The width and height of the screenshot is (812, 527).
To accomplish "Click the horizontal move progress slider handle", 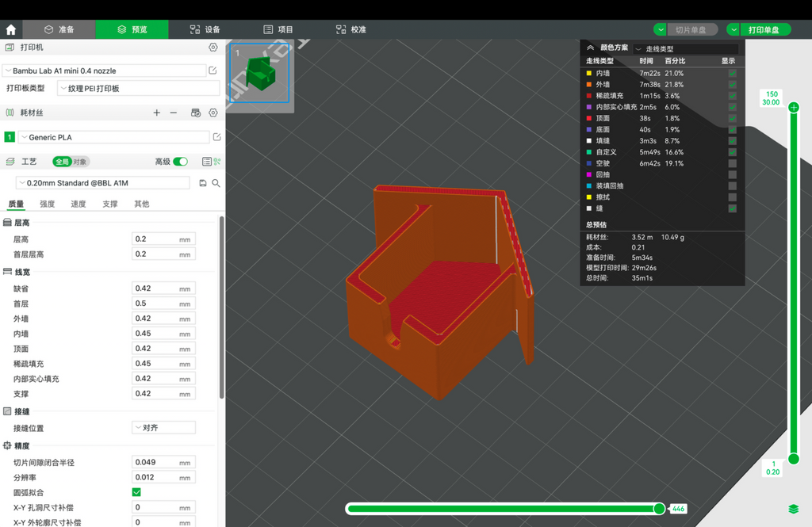I will [659, 509].
